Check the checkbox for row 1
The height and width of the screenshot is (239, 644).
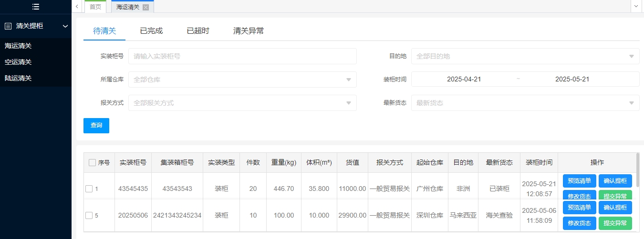(89, 189)
